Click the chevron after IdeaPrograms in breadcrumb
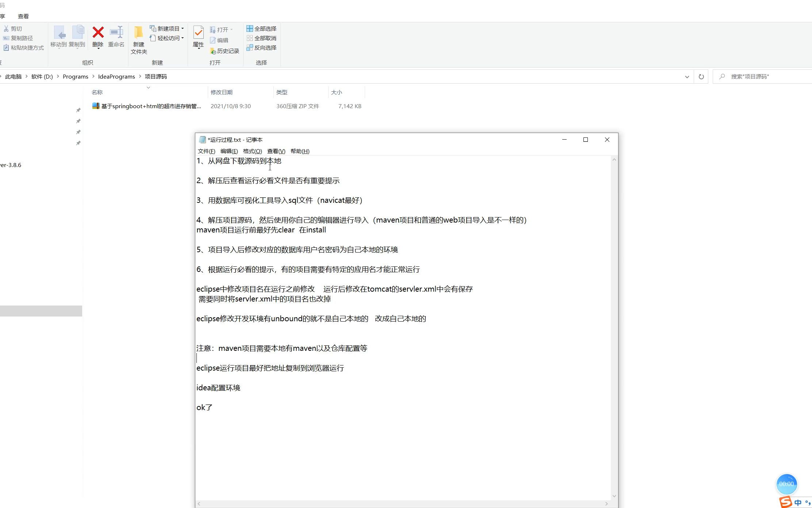Screen dimensions: 812x508 140,76
